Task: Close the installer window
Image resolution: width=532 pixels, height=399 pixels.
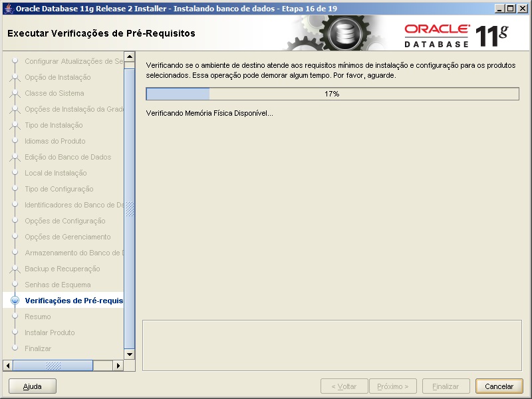Action: pos(523,9)
